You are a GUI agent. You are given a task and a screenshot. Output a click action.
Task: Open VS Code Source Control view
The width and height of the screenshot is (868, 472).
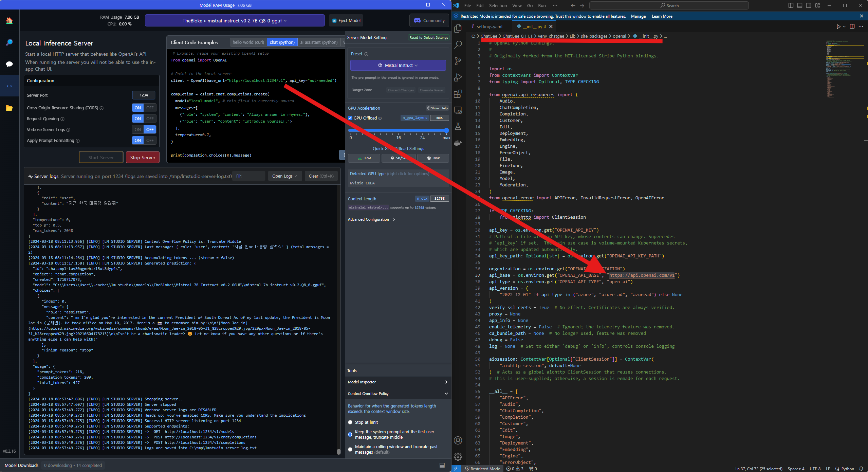pos(458,61)
